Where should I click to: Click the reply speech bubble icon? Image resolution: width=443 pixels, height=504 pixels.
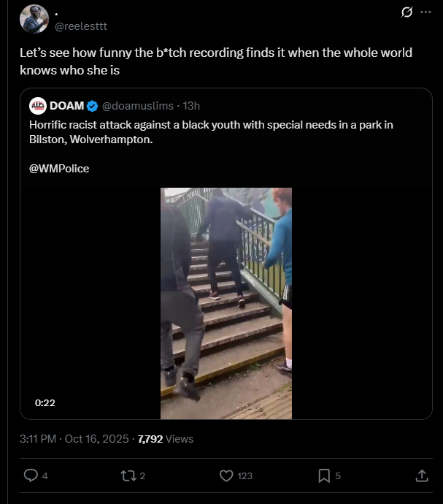click(31, 476)
